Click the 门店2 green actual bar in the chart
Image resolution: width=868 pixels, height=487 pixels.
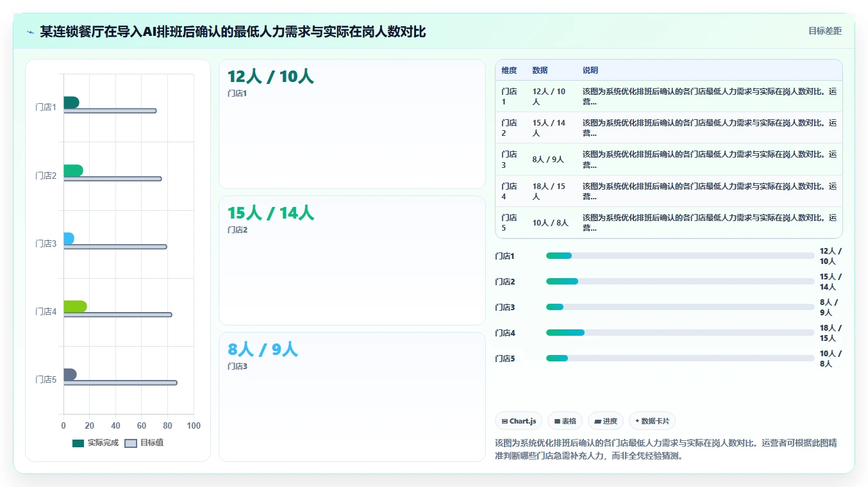pos(73,170)
